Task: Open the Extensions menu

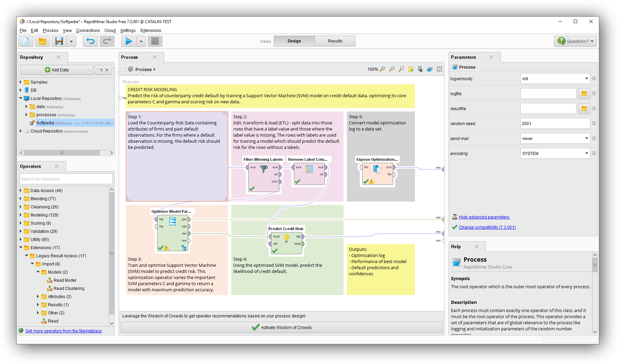Action: point(151,31)
